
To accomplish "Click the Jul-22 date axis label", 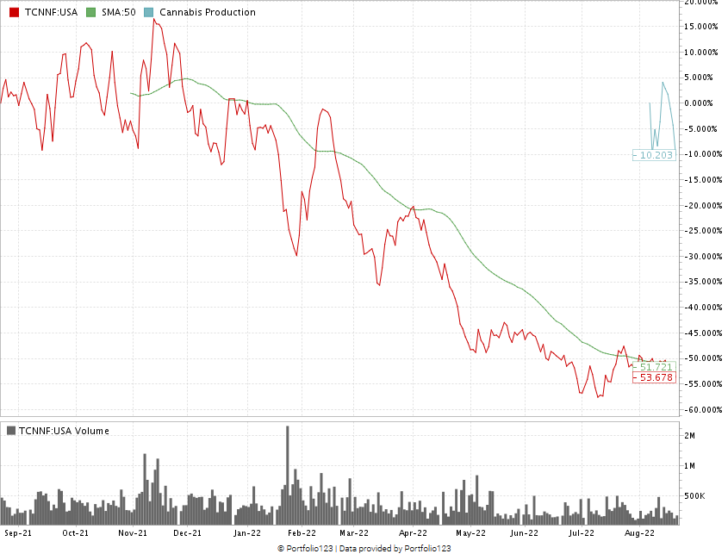I will tap(582, 533).
